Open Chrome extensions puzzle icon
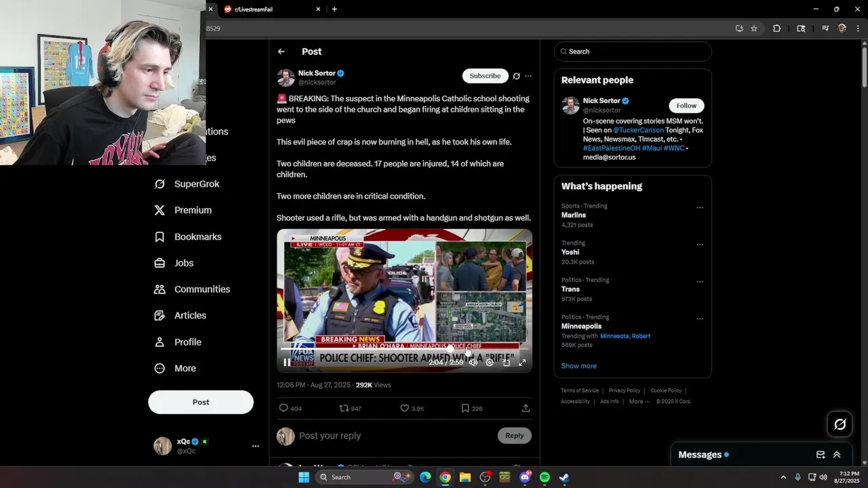The image size is (868, 488). click(x=777, y=28)
